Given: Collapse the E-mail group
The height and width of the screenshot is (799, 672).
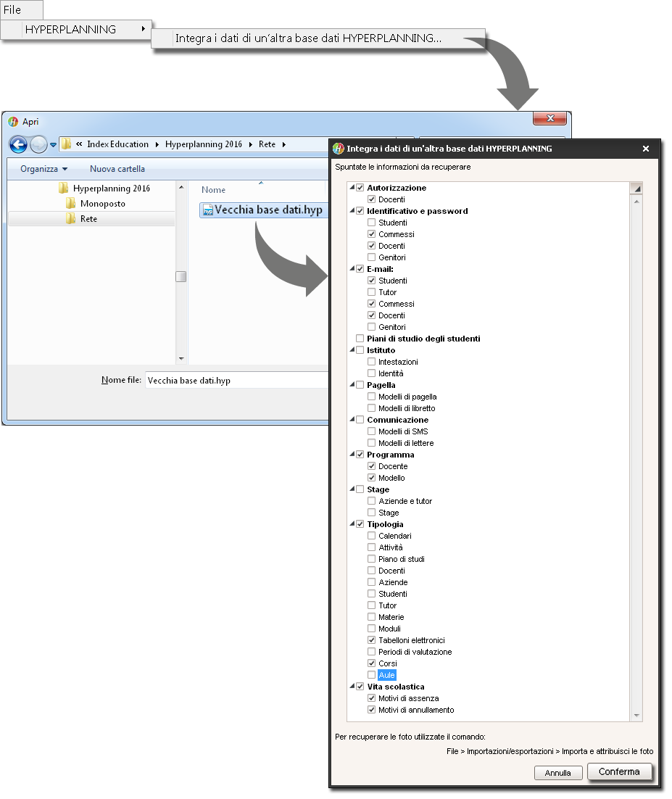Looking at the screenshot, I should pyautogui.click(x=352, y=268).
